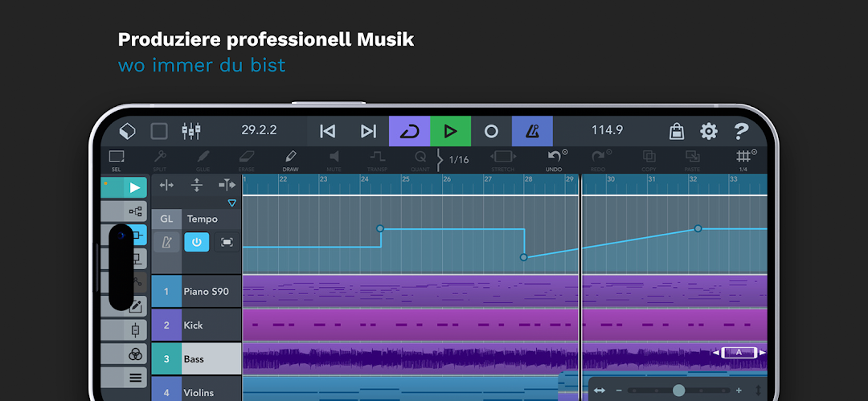The width and height of the screenshot is (868, 401).
Task: Choose the ERASE eraser tool
Action: pyautogui.click(x=247, y=161)
